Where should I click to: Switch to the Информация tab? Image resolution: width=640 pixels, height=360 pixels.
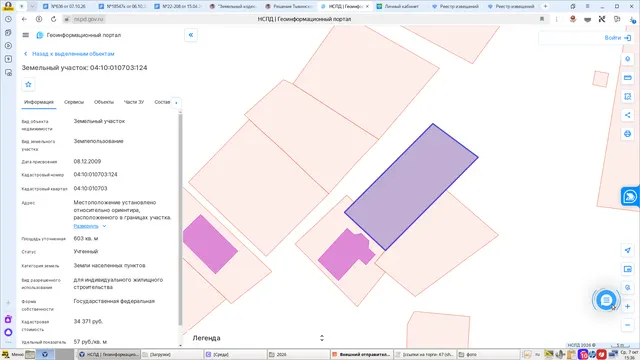pos(39,102)
